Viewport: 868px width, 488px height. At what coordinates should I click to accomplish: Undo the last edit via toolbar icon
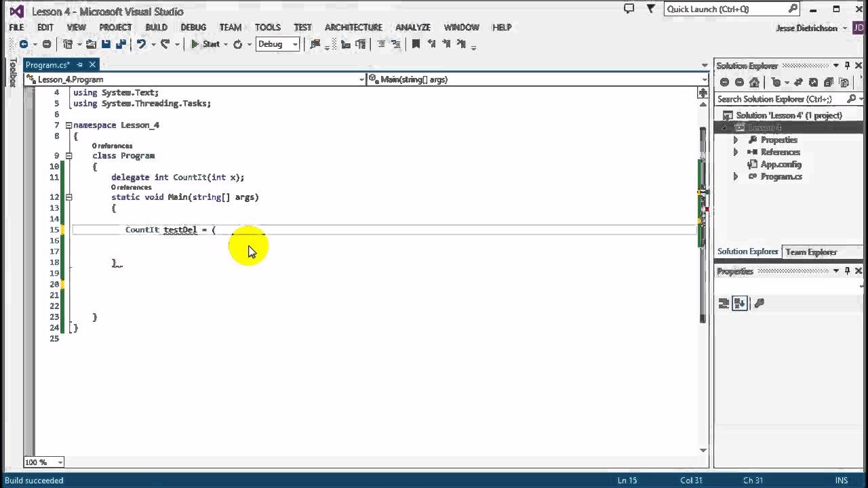141,44
